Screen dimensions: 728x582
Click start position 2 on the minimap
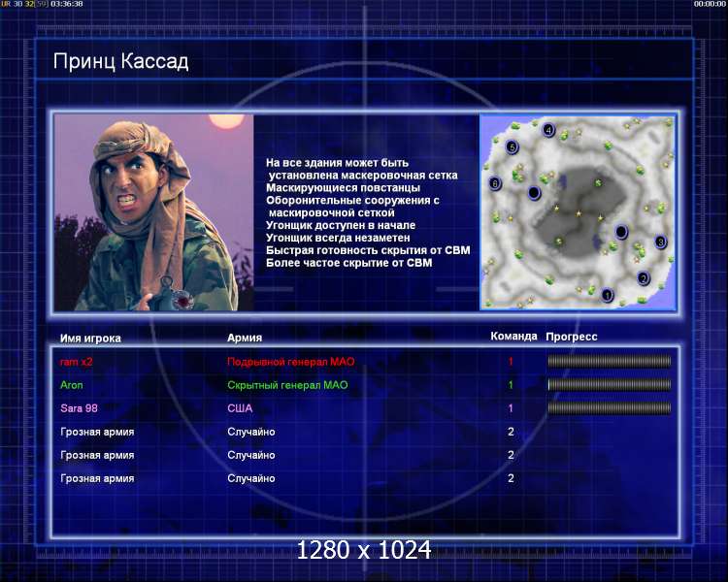(x=643, y=278)
